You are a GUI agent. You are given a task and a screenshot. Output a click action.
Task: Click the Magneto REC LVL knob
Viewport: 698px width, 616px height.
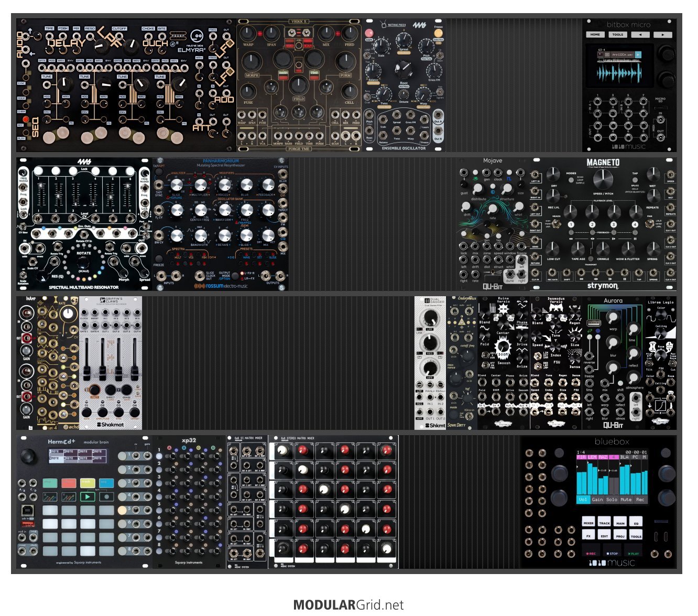(553, 196)
